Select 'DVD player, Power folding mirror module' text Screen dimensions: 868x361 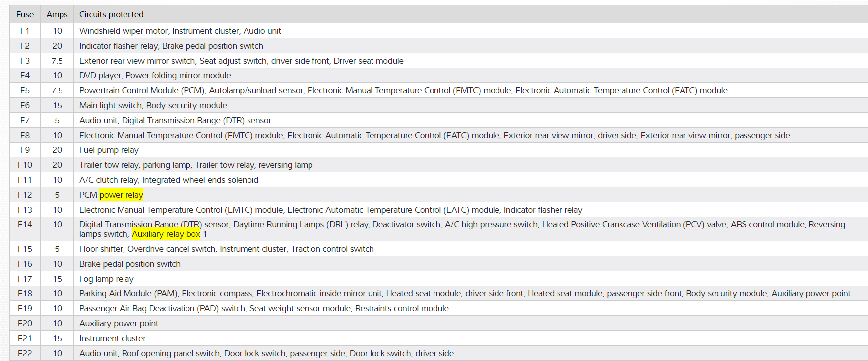[155, 75]
